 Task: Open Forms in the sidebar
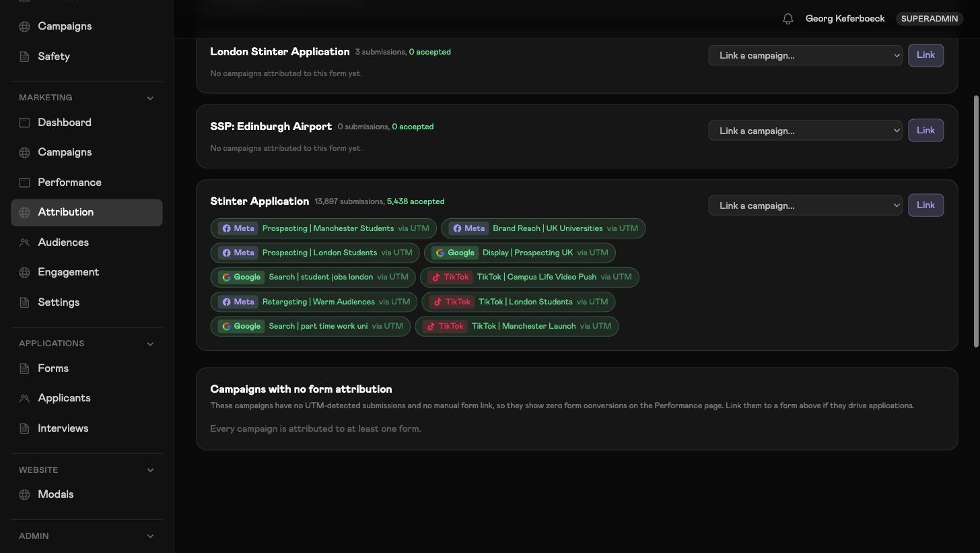(x=87, y=368)
